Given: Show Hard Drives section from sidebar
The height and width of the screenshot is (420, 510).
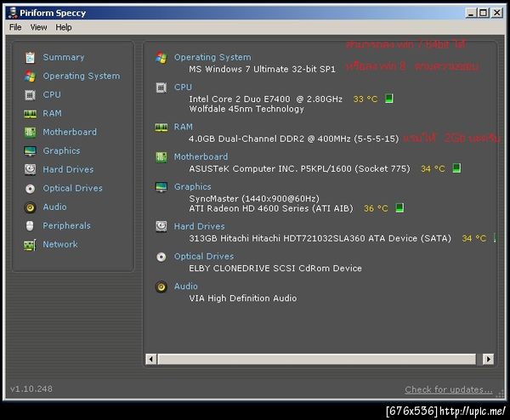Looking at the screenshot, I should (68, 169).
